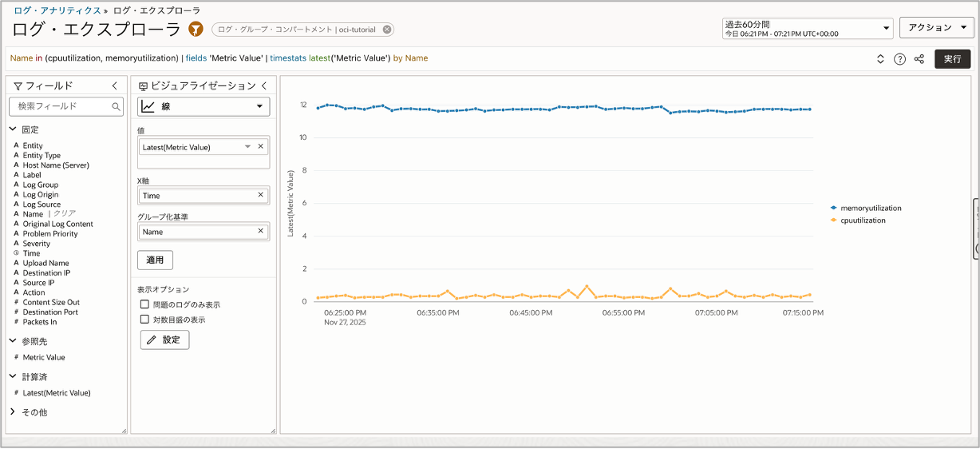Clear the Time entry from X-axis
980x449 pixels.
(260, 195)
